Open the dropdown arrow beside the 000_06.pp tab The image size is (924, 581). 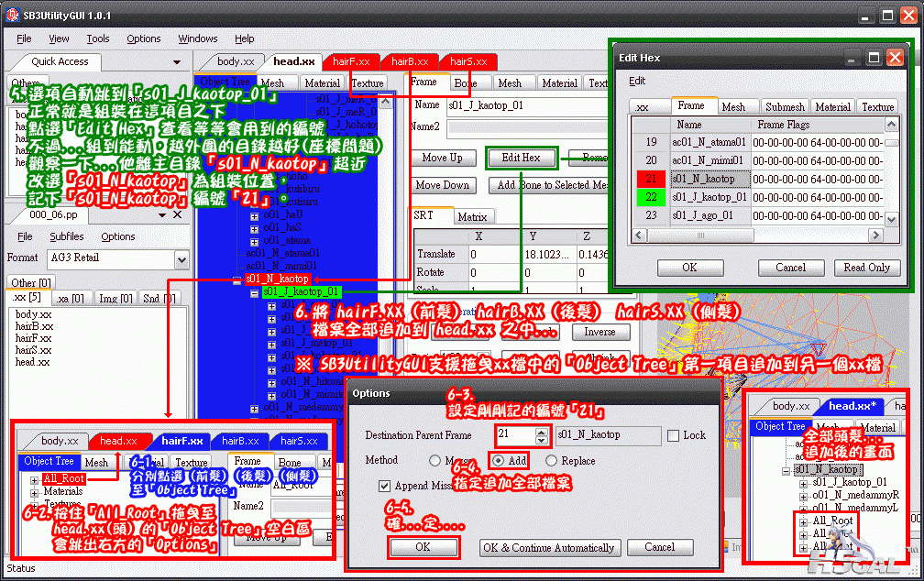click(162, 215)
